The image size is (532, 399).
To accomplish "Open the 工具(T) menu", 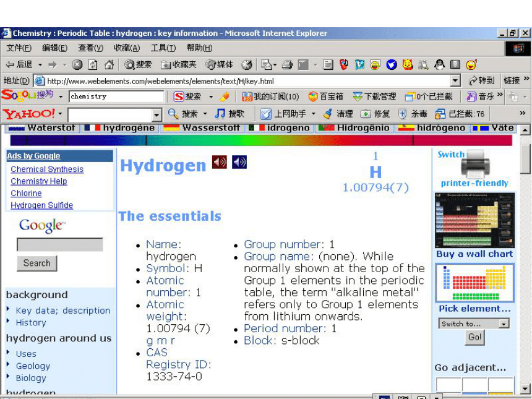I will pos(163,48).
